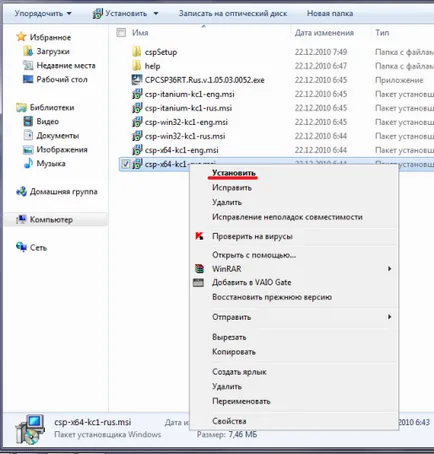Click the VAIO Gate icon in menu

click(198, 283)
